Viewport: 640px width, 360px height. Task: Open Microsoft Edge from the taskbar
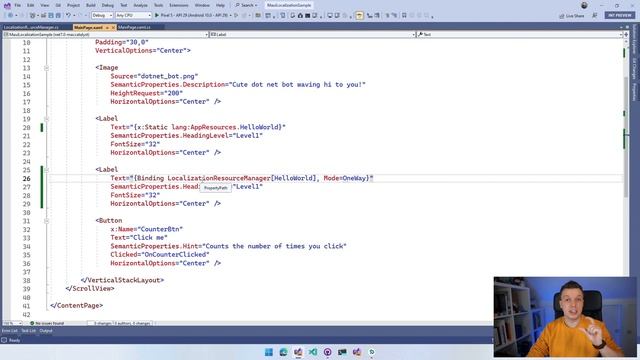[x=283, y=352]
